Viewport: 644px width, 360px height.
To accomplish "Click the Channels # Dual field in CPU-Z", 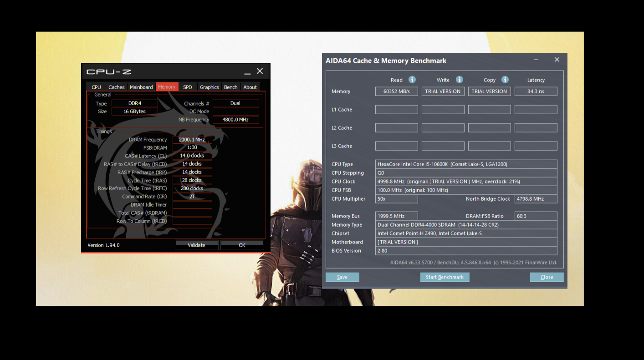I will (235, 103).
